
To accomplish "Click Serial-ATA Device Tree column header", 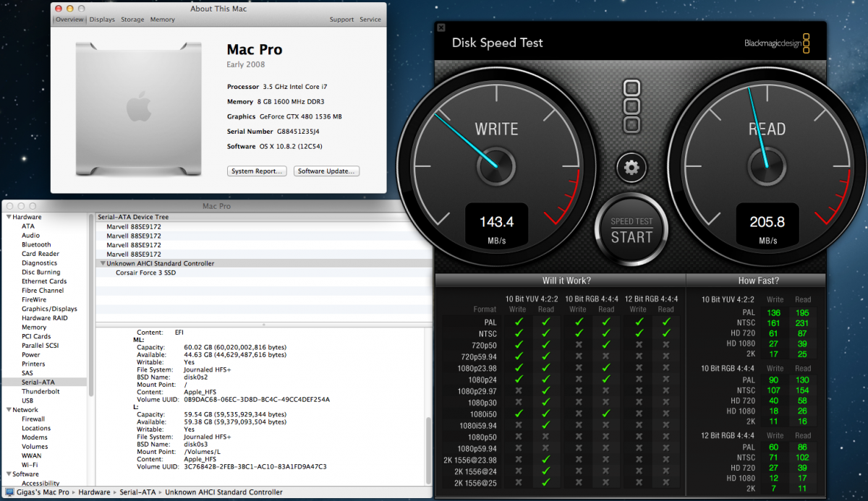I will pyautogui.click(x=263, y=217).
